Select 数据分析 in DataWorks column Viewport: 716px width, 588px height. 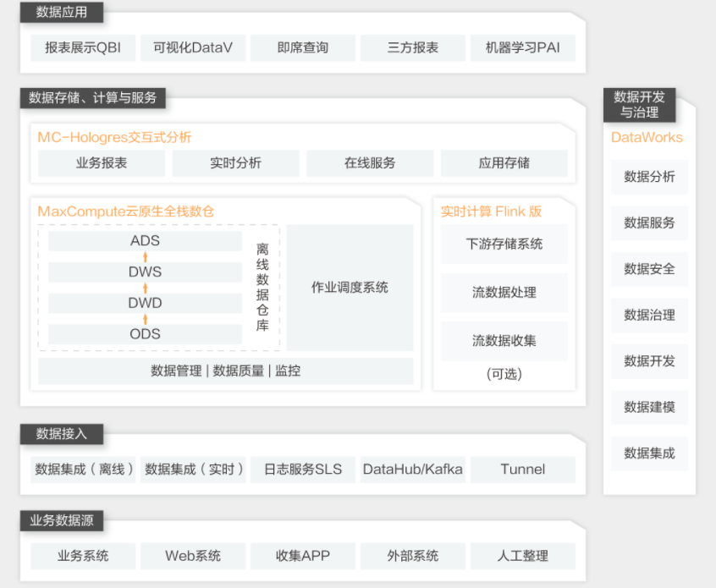pyautogui.click(x=649, y=177)
